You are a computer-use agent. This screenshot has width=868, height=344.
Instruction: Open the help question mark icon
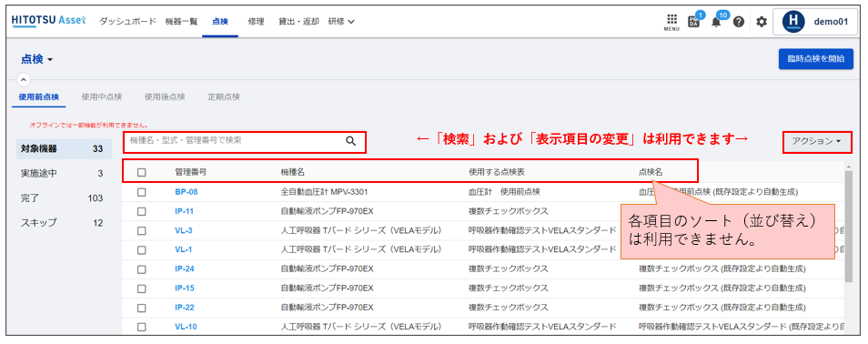(x=739, y=22)
